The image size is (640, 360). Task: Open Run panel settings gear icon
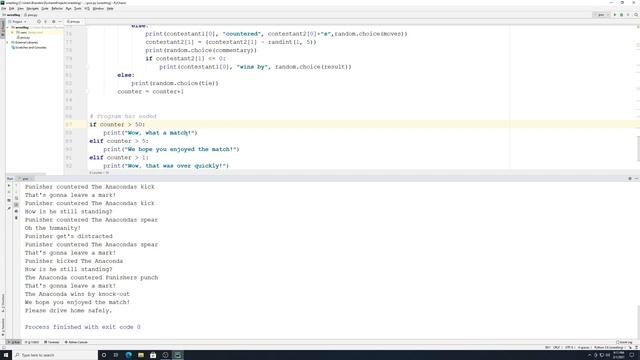tap(630, 178)
